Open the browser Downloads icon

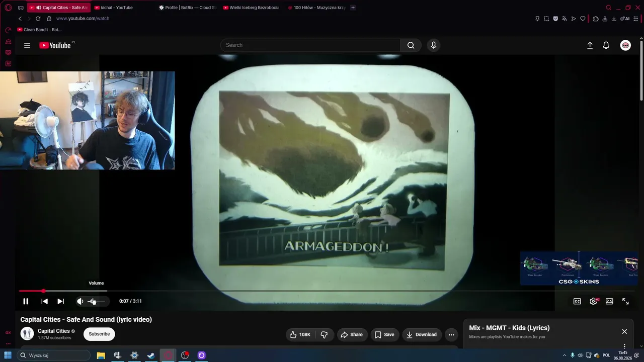(614, 19)
